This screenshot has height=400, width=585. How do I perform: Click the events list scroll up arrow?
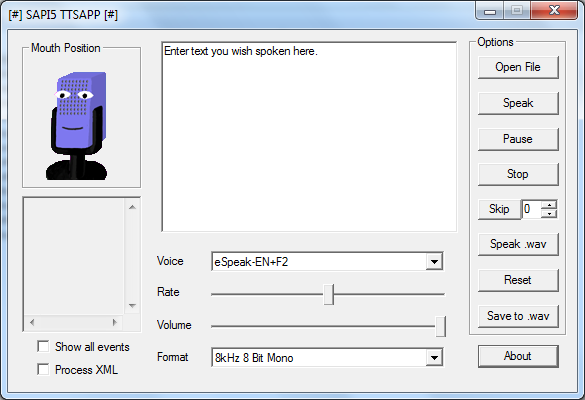pyautogui.click(x=132, y=207)
